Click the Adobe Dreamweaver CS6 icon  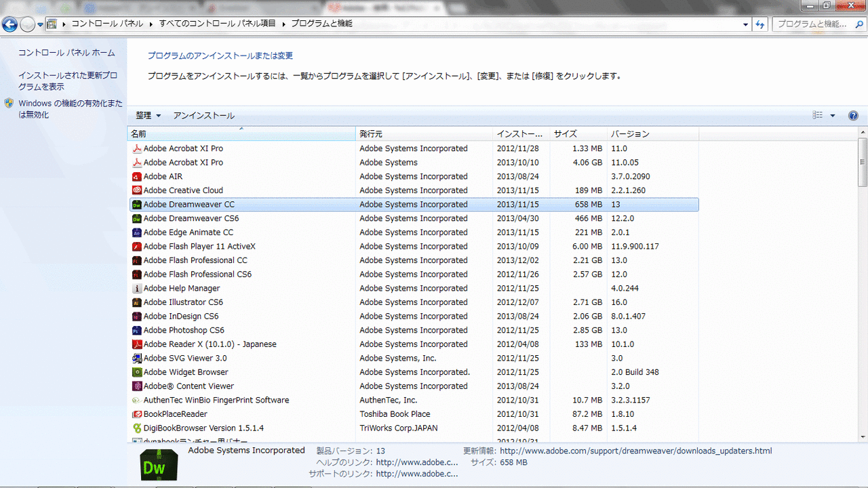(x=137, y=218)
